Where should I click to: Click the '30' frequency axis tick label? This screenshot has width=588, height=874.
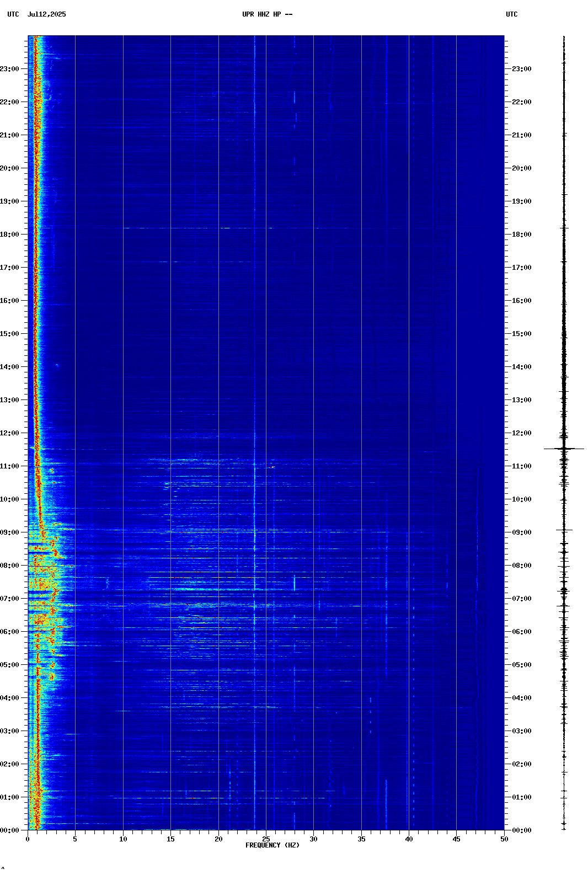(313, 839)
